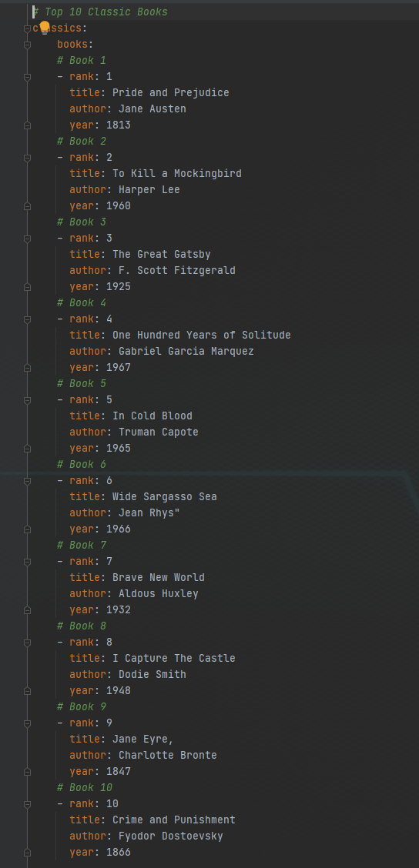419x868 pixels.
Task: Click the comment '# Book 1'
Action: (x=82, y=61)
